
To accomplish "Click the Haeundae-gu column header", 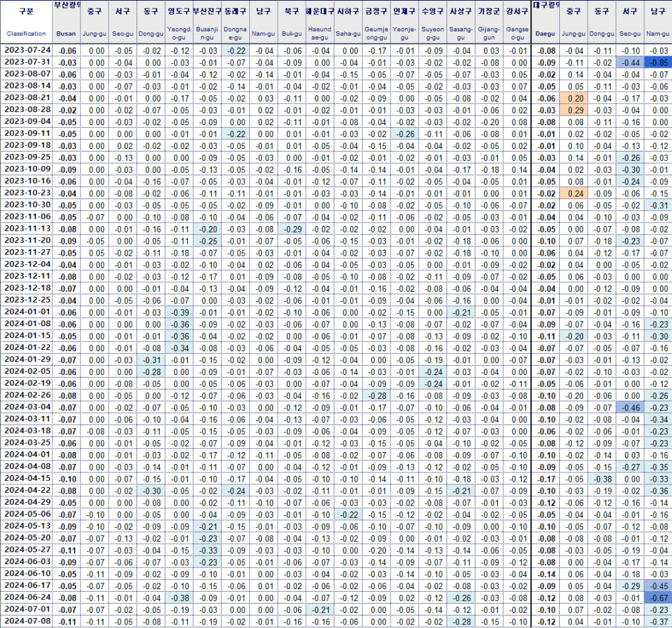I will point(319,32).
